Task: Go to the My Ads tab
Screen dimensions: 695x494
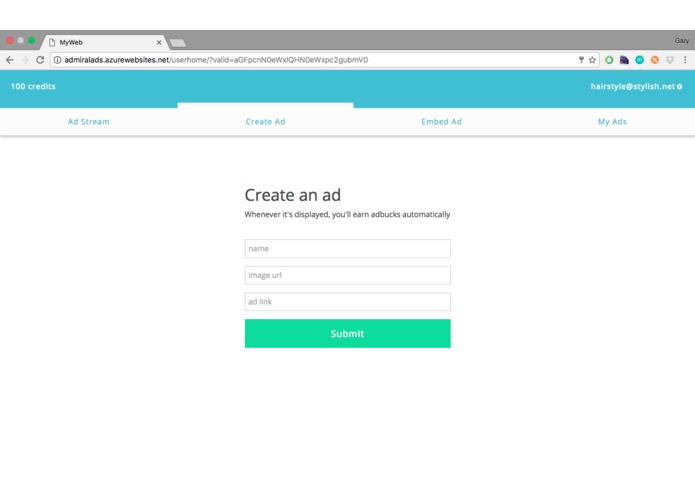Action: tap(612, 121)
